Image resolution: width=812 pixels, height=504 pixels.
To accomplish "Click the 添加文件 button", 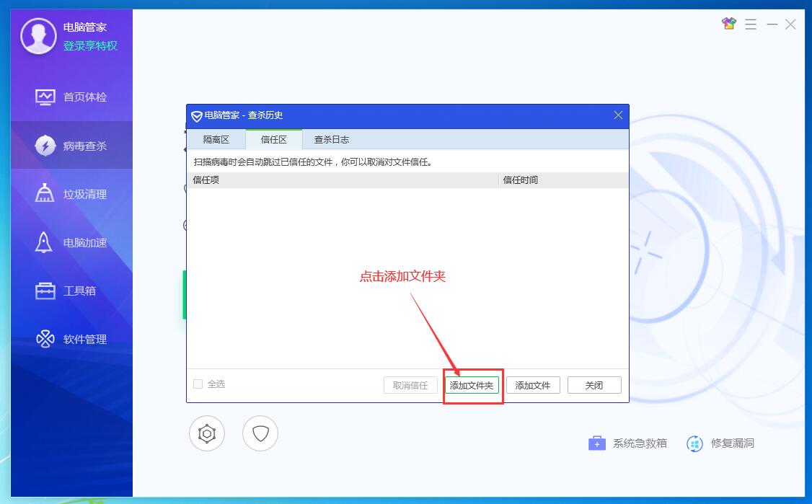I will [533, 385].
